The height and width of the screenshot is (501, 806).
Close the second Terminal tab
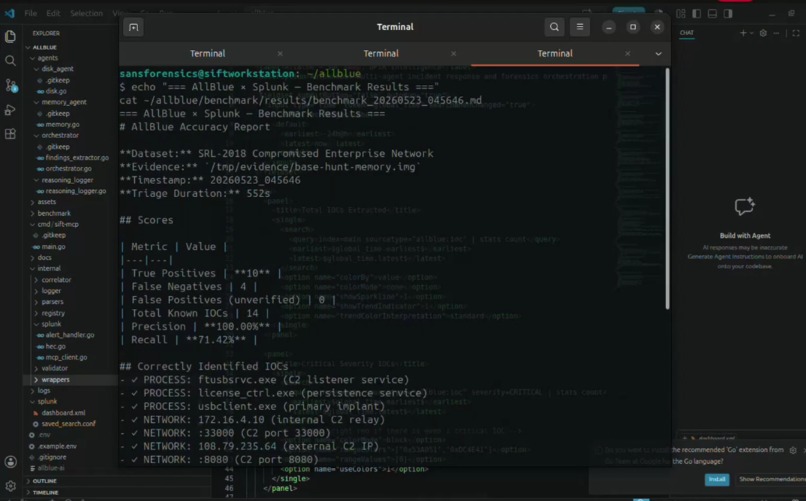[x=453, y=53]
